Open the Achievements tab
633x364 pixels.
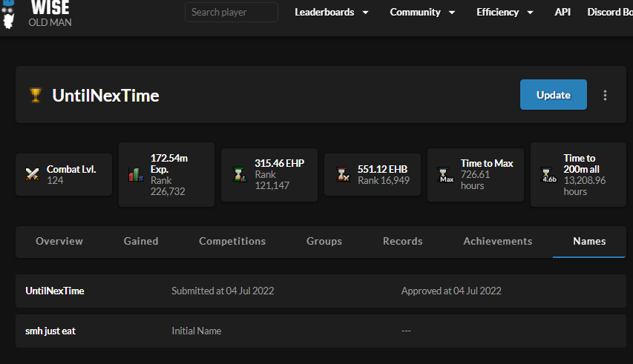point(497,241)
